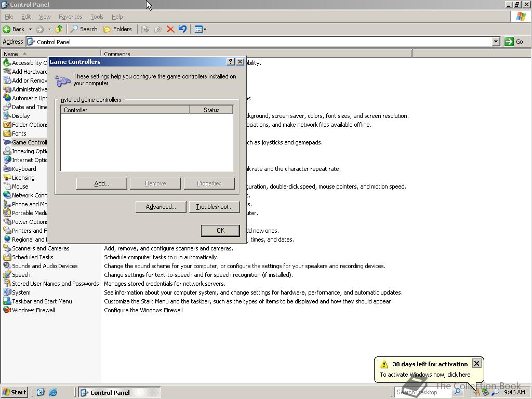Image resolution: width=532 pixels, height=399 pixels.
Task: Click the Move To toolbar icon
Action: click(145, 29)
